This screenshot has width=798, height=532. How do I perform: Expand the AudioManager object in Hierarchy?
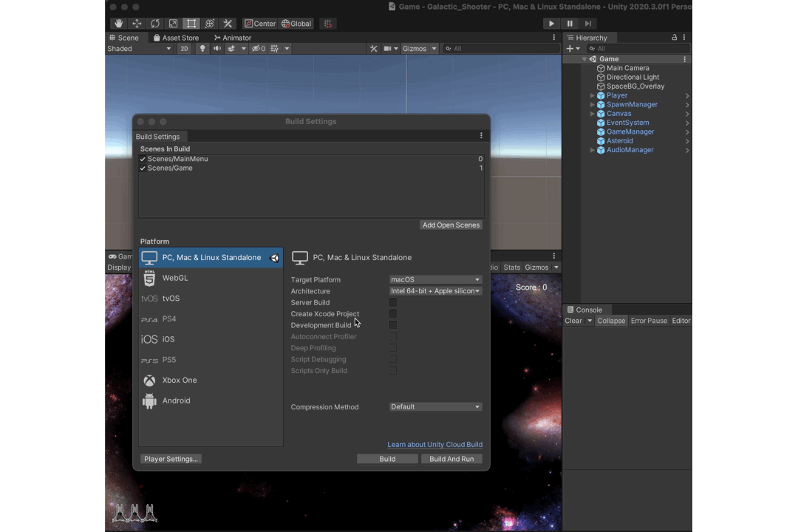point(592,150)
